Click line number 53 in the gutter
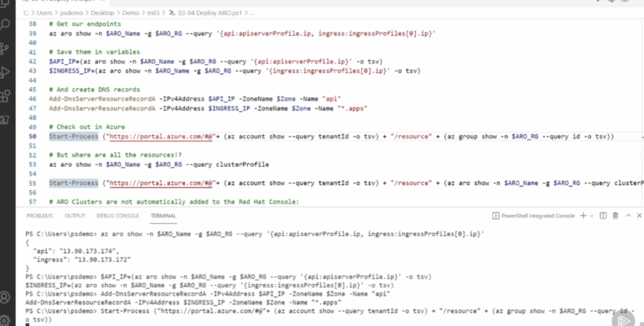644x326 pixels. coord(33,164)
